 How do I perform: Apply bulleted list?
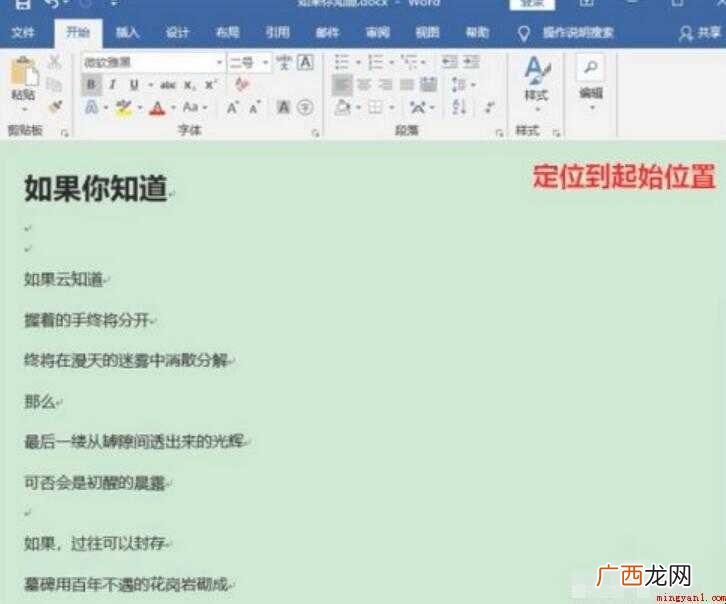click(342, 62)
